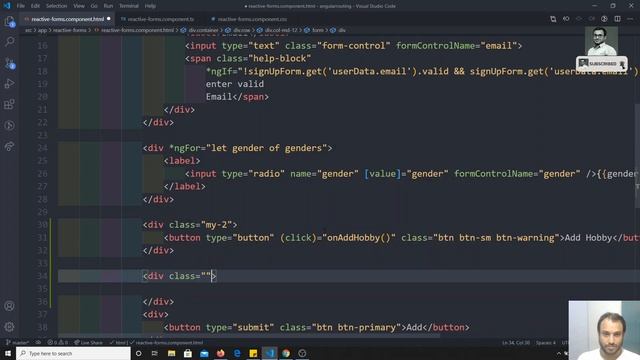Open Chrome from the taskbar
Viewport: 640px width, 360px height.
click(286, 353)
